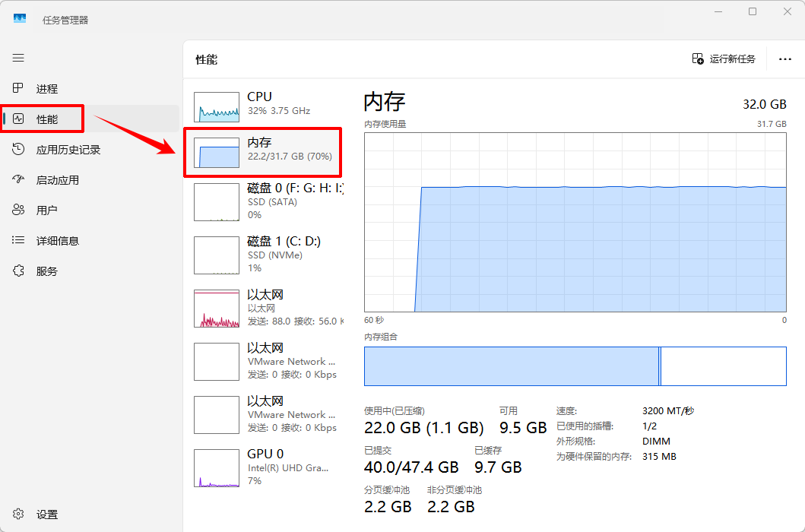Click the DIMM form factor value
This screenshot has width=805, height=532.
[656, 441]
